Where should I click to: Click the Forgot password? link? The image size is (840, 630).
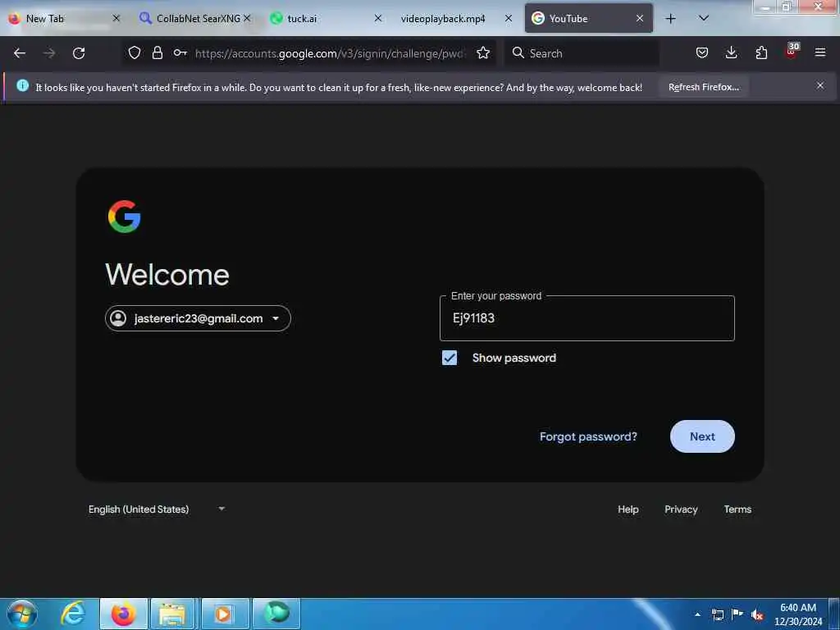[588, 436]
